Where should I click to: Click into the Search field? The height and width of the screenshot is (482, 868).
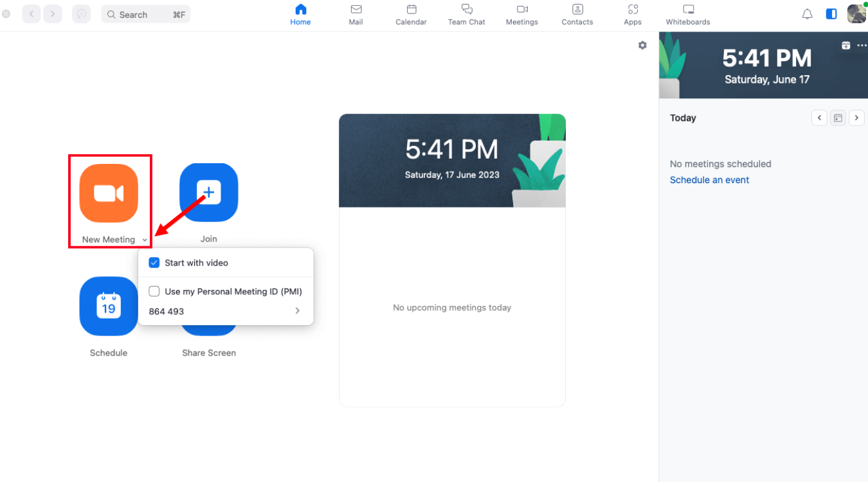click(x=146, y=14)
